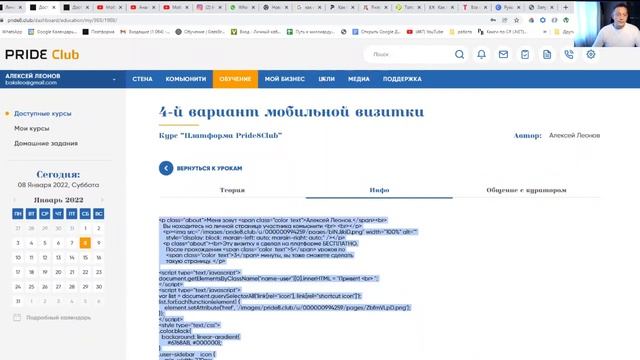This screenshot has height=360, width=640.
Task: Select date 31 in the calendar
Action: (x=18, y=301)
